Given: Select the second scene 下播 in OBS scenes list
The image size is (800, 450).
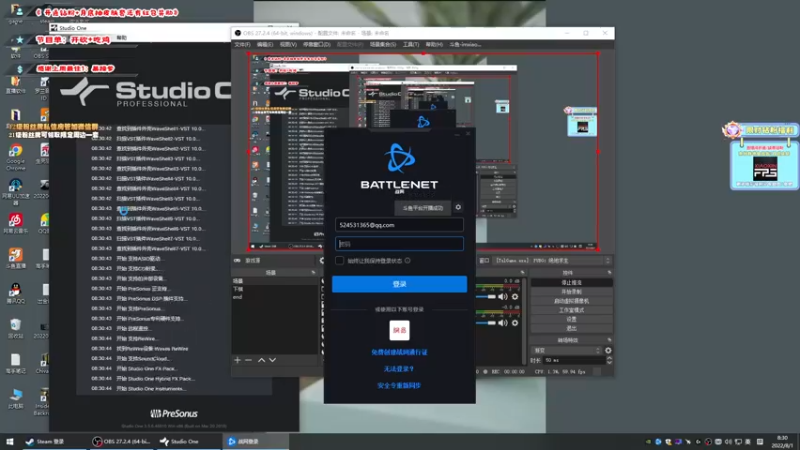Looking at the screenshot, I should point(274,289).
